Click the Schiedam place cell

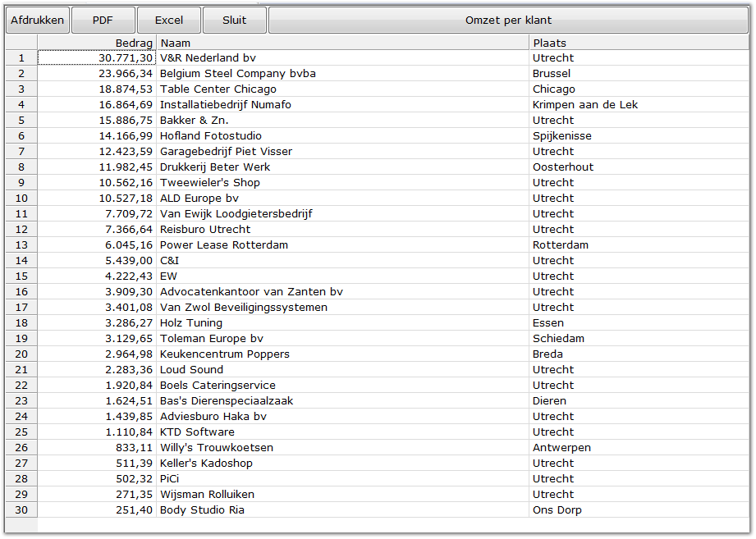[x=639, y=338]
